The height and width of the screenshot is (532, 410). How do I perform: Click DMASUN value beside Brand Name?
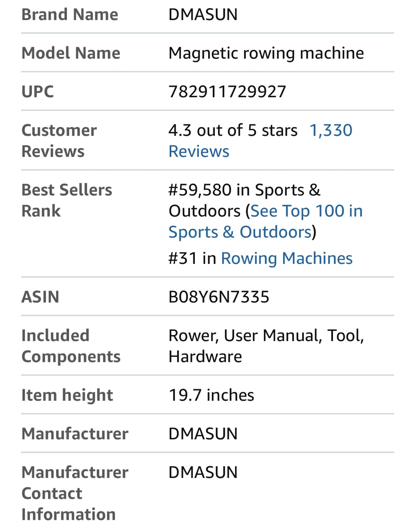[203, 15]
